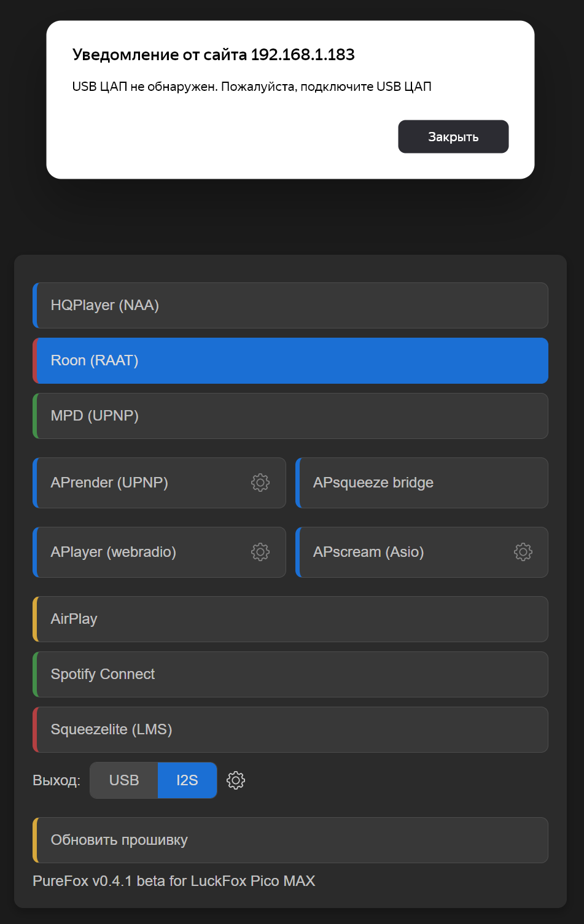This screenshot has width=584, height=924.
Task: Select HQPlayer (NAA) player
Action: click(290, 305)
